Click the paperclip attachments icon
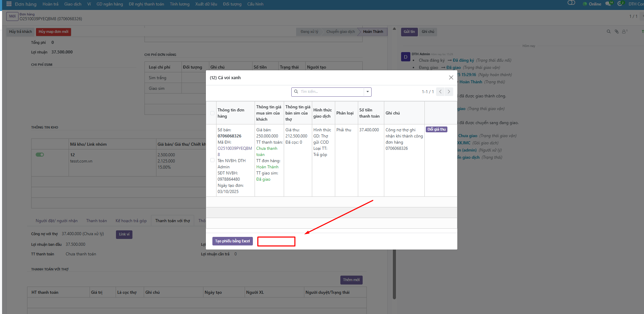 (x=617, y=32)
